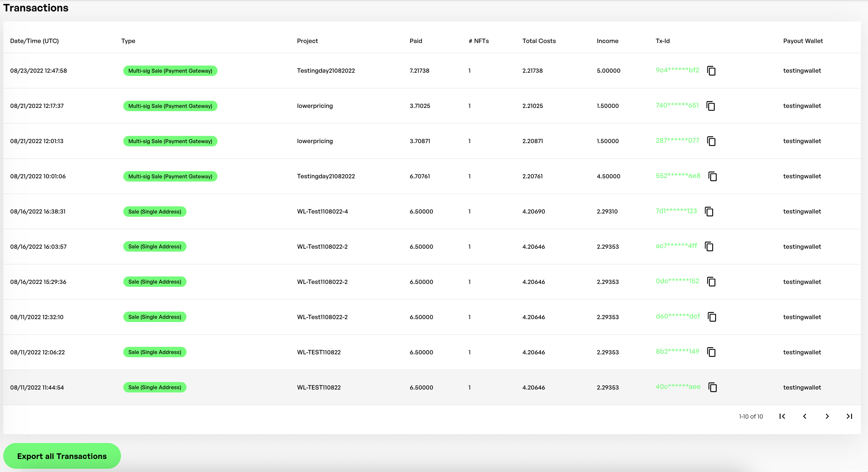
Task: Copy transaction ID 552******6e8
Action: [x=712, y=176]
